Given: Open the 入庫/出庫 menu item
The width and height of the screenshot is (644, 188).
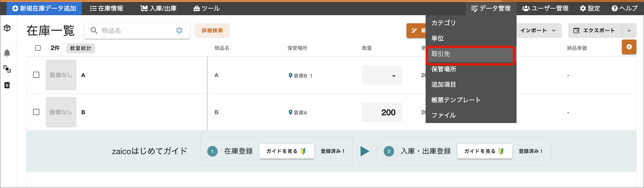Looking at the screenshot, I should pyautogui.click(x=159, y=8).
